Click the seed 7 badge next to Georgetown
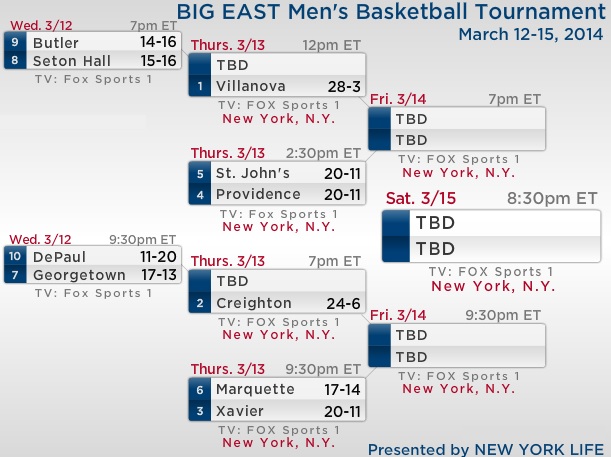The image size is (611, 457). point(16,273)
